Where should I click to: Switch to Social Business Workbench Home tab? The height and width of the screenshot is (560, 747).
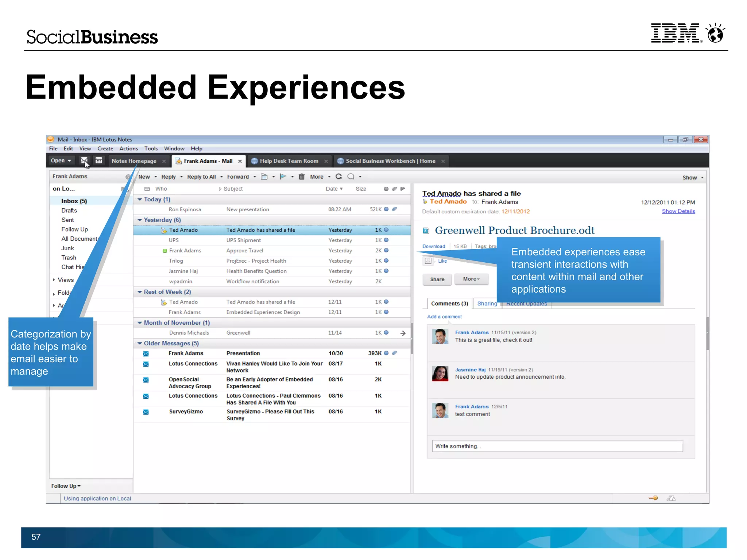[x=390, y=161]
